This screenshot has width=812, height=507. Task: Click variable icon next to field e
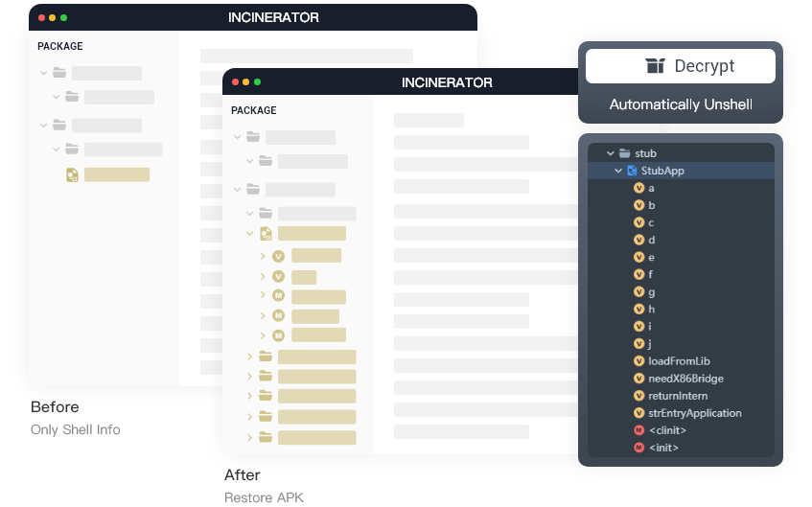click(639, 258)
